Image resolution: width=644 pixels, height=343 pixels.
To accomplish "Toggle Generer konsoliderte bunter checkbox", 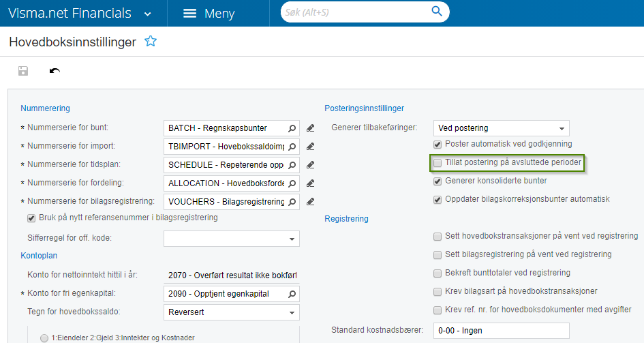I will tap(438, 181).
